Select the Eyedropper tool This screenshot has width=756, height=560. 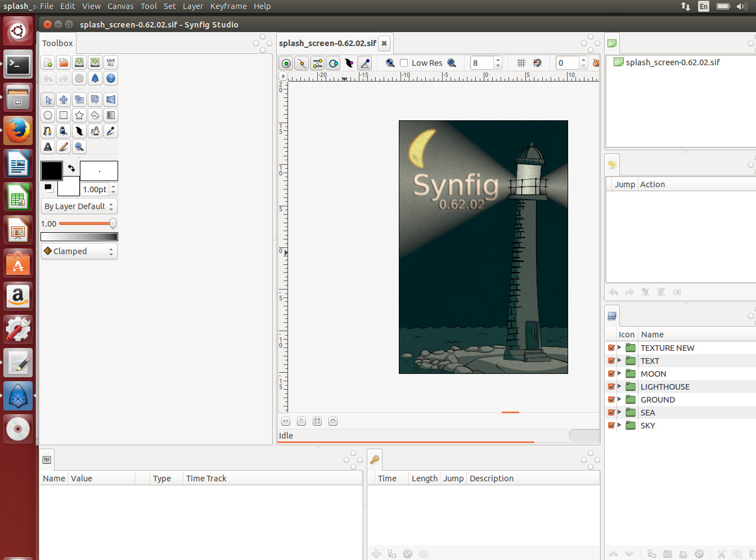click(x=111, y=131)
